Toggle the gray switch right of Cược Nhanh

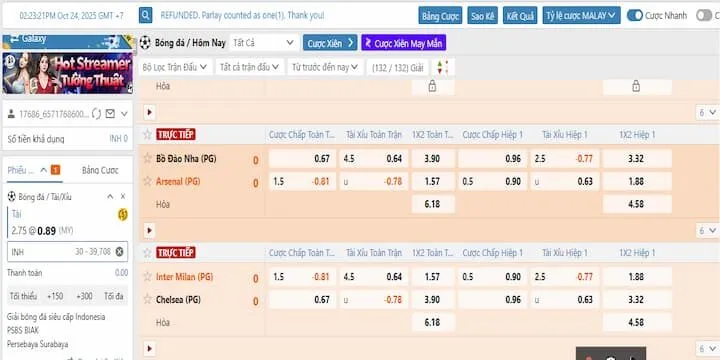tap(703, 15)
